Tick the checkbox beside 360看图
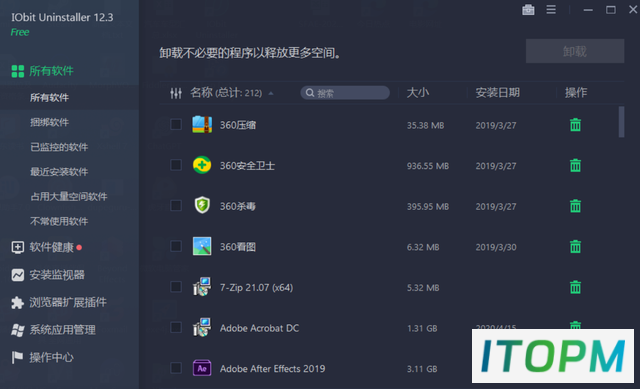 (176, 246)
